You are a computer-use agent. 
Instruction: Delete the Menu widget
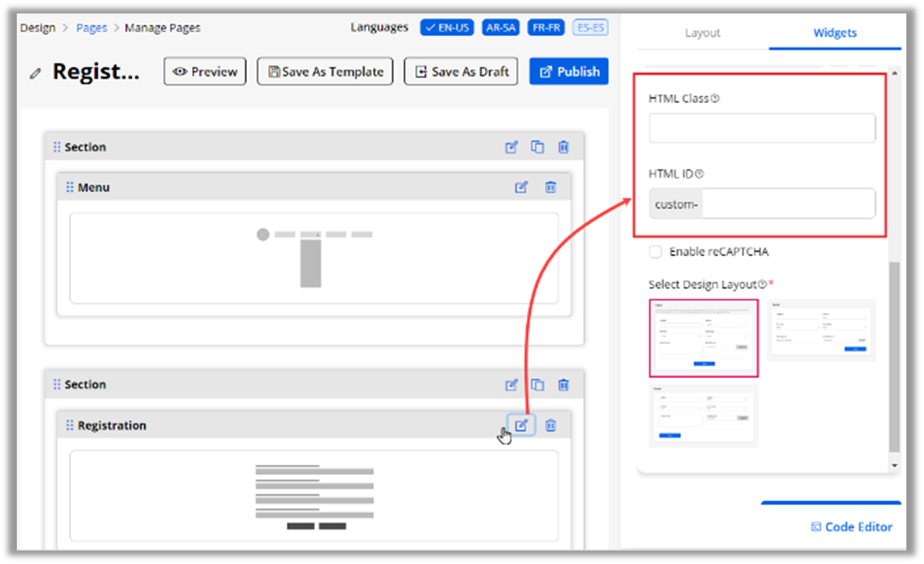(551, 187)
